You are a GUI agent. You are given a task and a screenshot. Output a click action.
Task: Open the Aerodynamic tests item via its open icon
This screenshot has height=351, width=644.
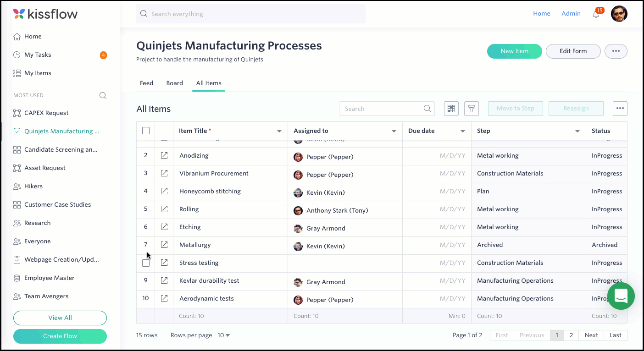click(164, 298)
